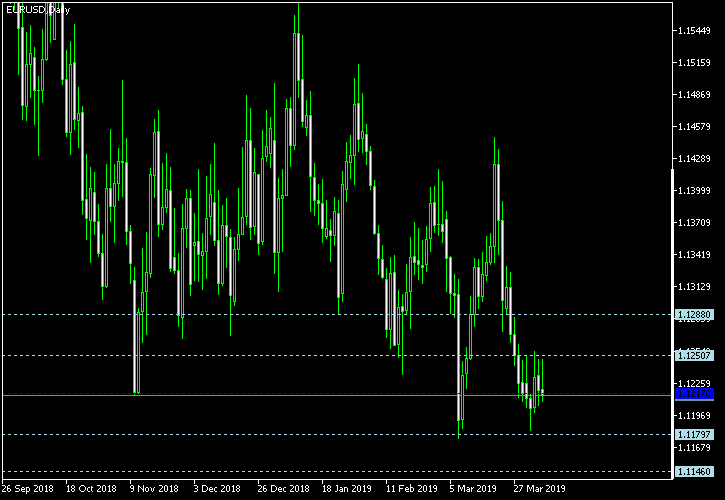Click the 1.14579 price axis label
This screenshot has width=725, height=500.
(x=694, y=126)
